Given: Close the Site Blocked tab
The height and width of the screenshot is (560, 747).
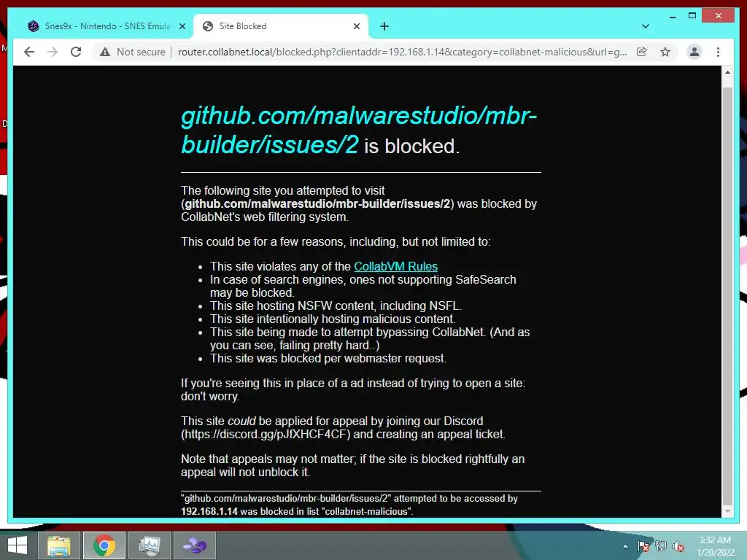Looking at the screenshot, I should pyautogui.click(x=356, y=26).
